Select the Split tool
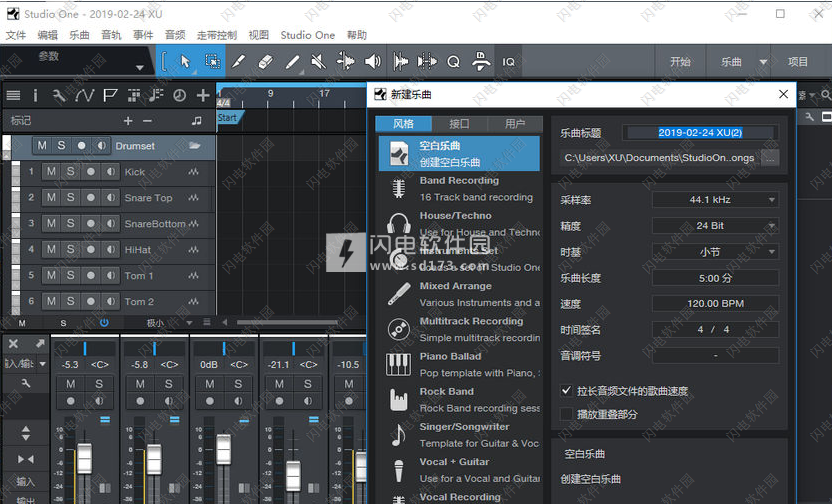This screenshot has width=832, height=504. (238, 62)
